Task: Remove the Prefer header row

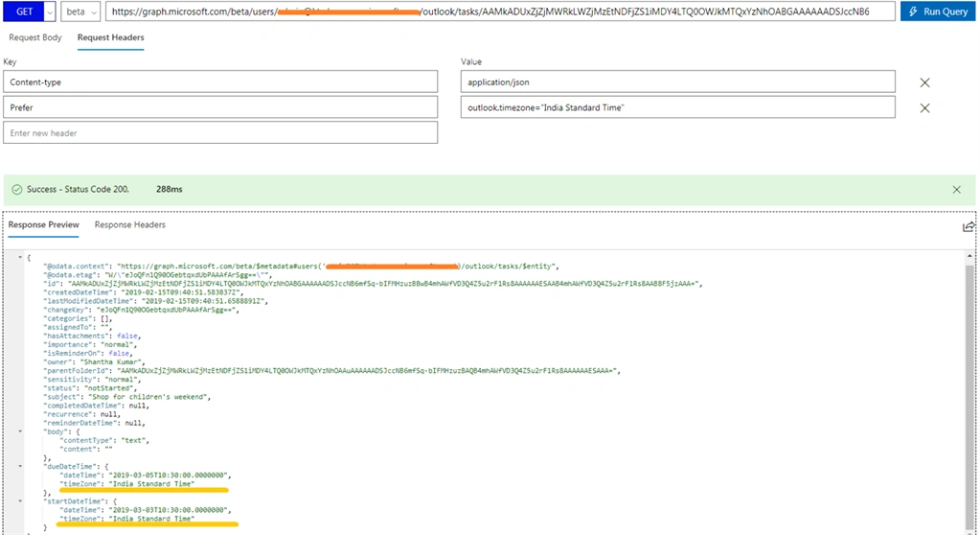Action: coord(925,108)
